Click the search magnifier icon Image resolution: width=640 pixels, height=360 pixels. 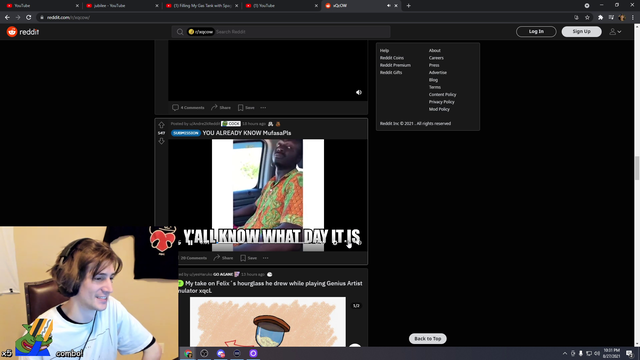pyautogui.click(x=180, y=32)
